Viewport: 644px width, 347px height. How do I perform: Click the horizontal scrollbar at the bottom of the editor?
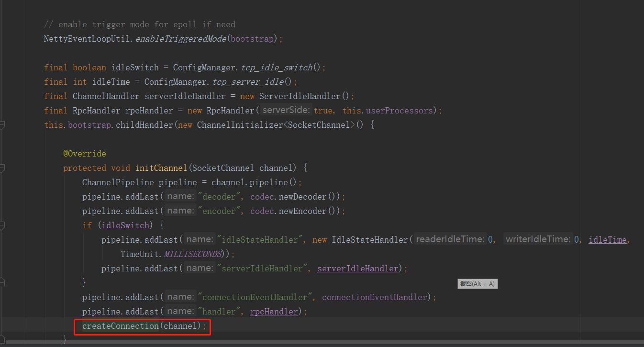click(325, 343)
